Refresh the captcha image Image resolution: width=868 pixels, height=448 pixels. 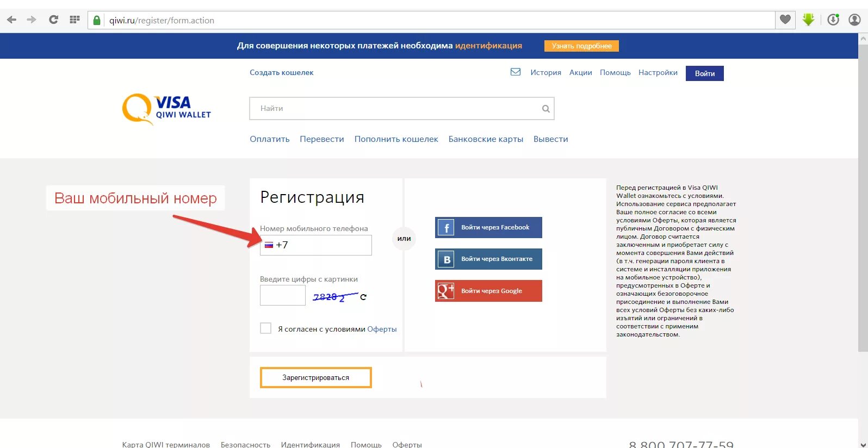point(363,297)
